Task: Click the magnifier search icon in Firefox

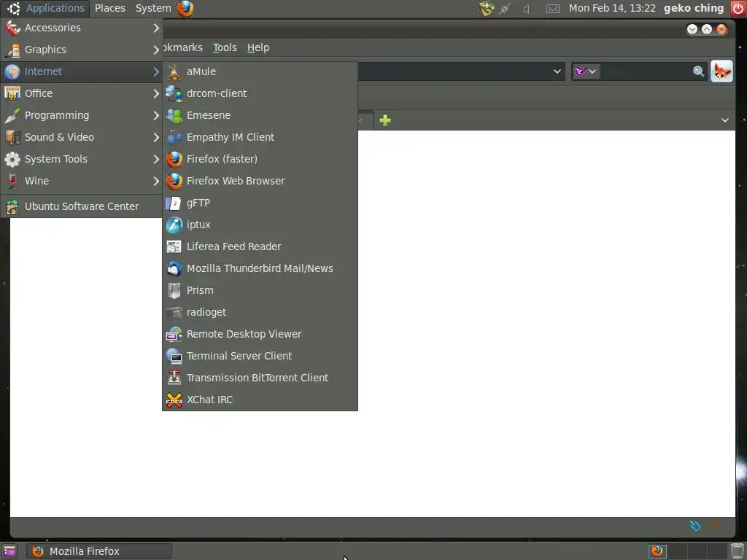Action: click(698, 71)
